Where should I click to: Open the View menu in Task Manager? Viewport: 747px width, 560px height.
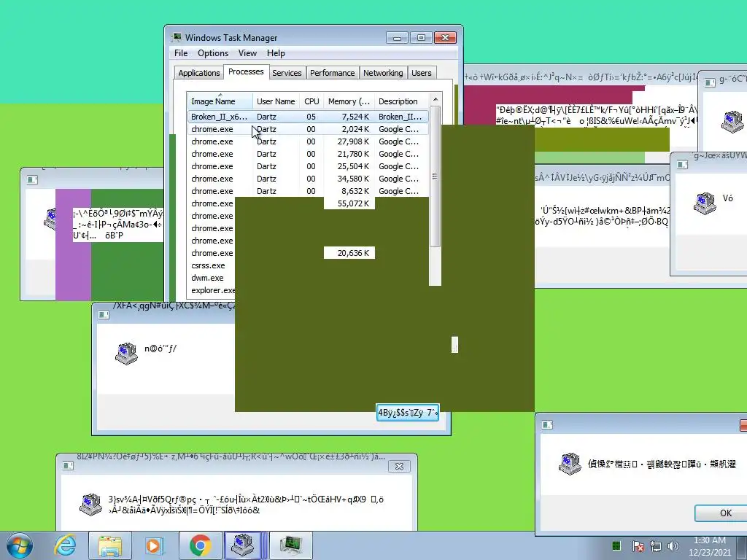pyautogui.click(x=247, y=52)
